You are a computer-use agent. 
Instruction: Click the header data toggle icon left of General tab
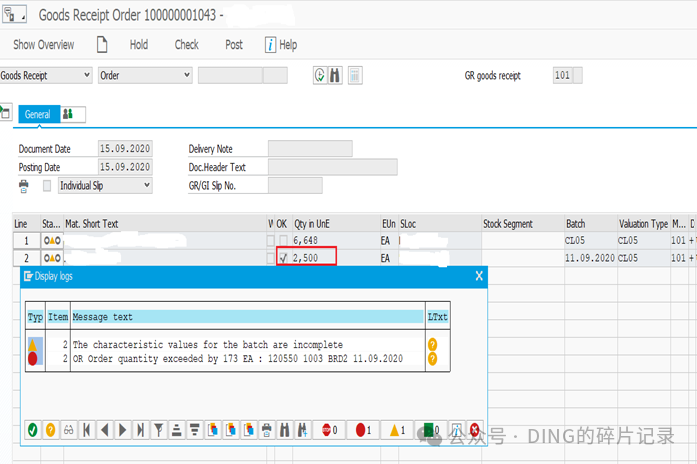[x=6, y=113]
